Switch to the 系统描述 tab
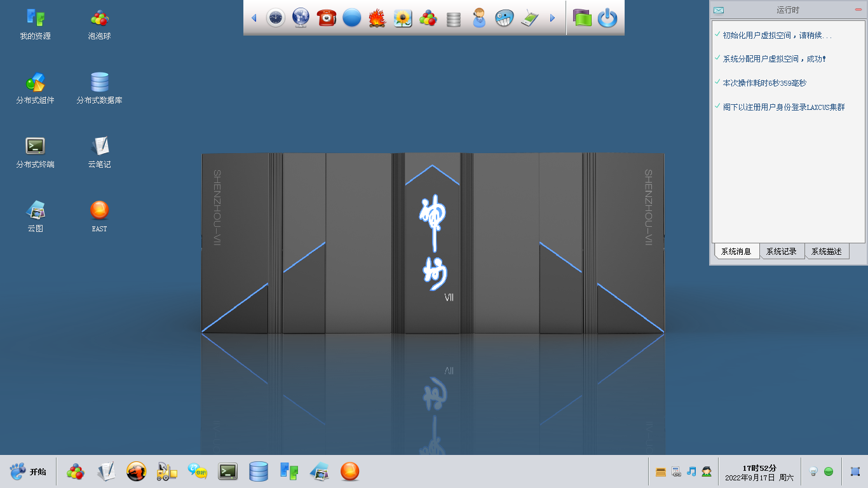This screenshot has height=488, width=868. point(827,252)
